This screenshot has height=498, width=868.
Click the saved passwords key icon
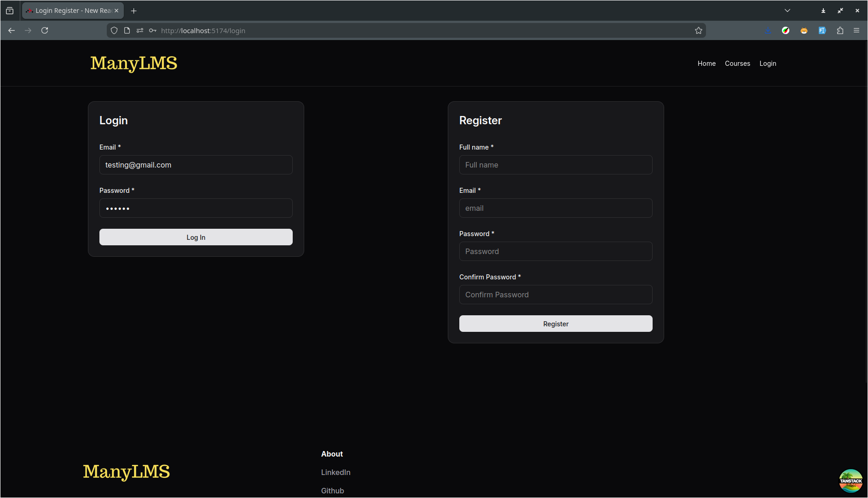[x=152, y=30]
